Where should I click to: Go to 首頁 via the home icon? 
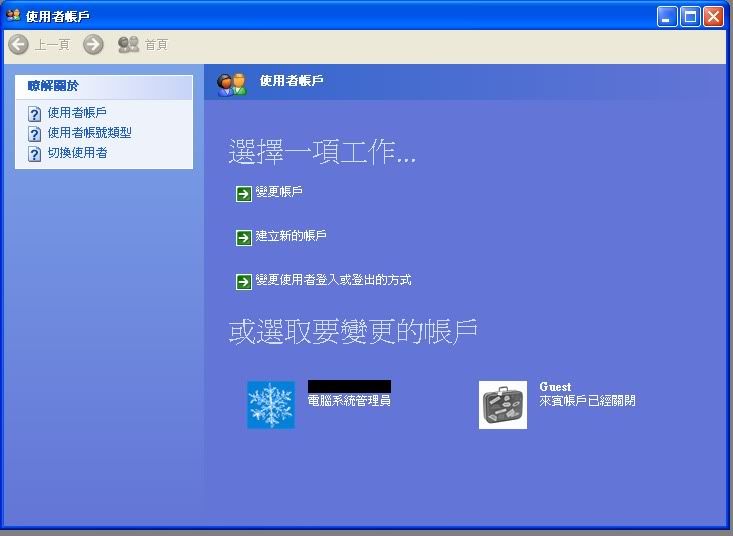[x=128, y=44]
